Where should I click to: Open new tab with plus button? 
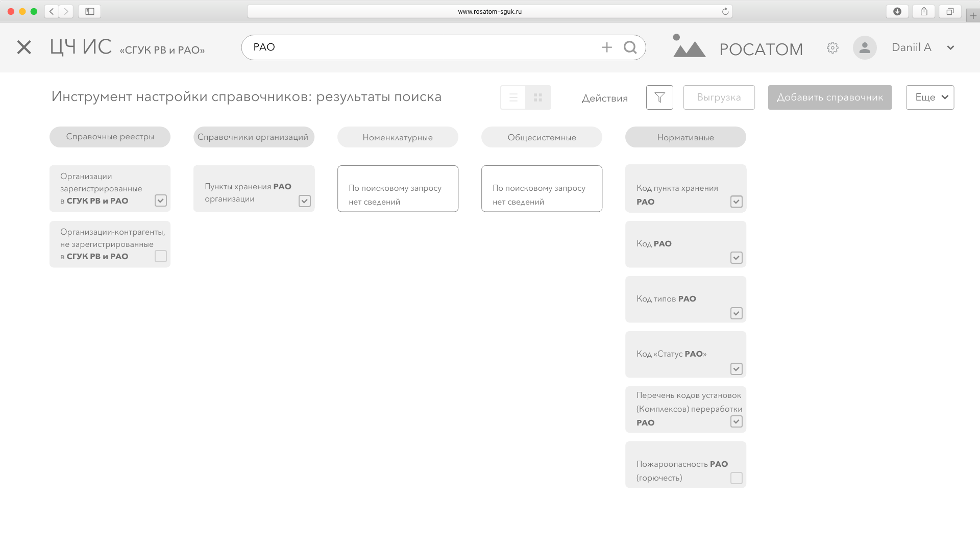pos(973,16)
